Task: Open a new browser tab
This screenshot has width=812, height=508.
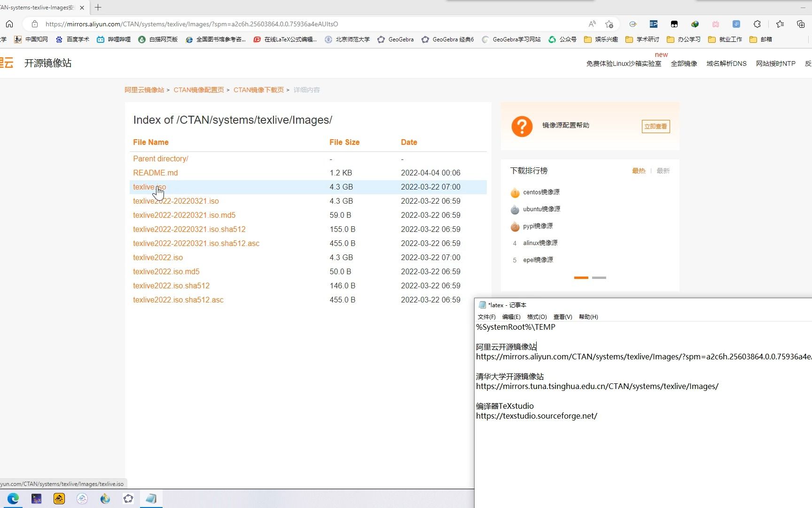Action: pos(98,8)
